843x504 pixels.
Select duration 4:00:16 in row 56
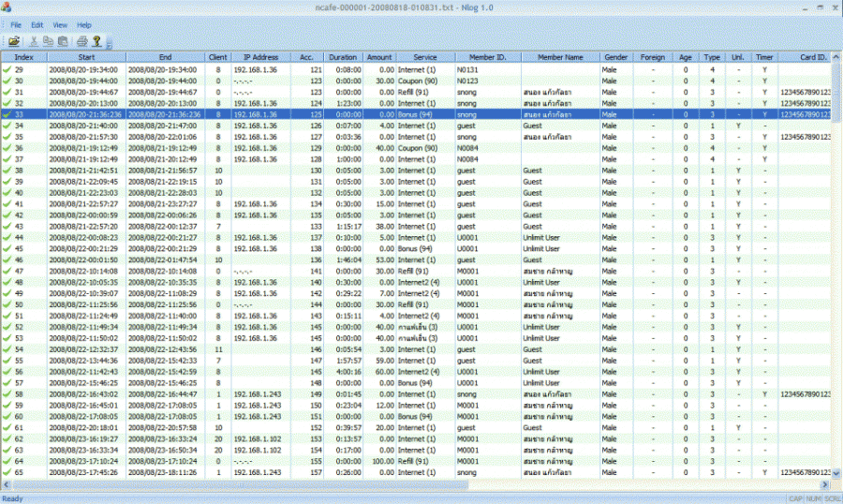point(348,372)
